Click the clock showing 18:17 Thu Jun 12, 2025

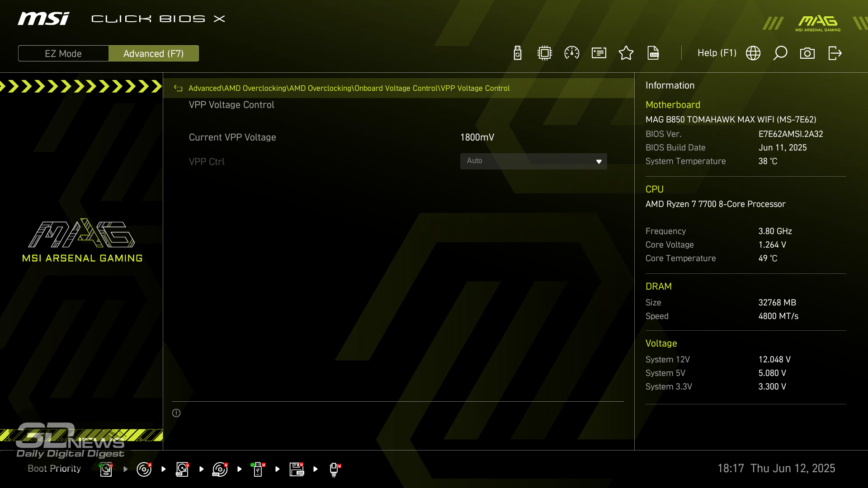[x=776, y=469]
